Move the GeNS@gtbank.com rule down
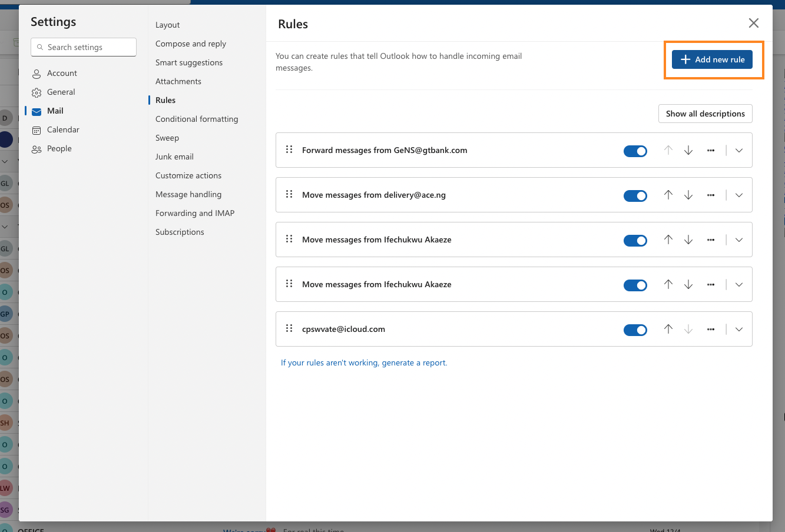Image resolution: width=785 pixels, height=532 pixels. tap(688, 150)
